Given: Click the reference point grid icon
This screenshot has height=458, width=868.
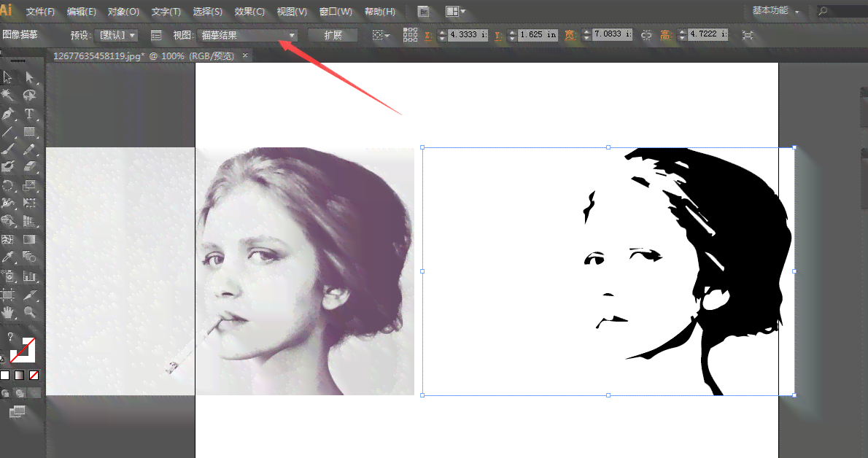Looking at the screenshot, I should click(410, 35).
